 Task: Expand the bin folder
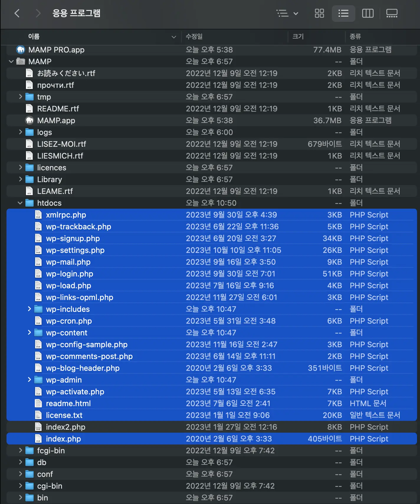click(20, 498)
